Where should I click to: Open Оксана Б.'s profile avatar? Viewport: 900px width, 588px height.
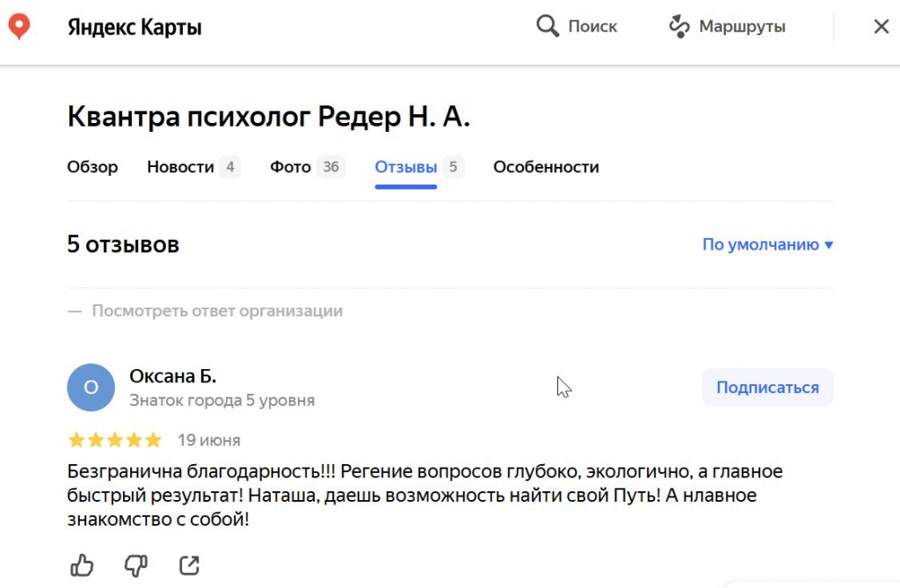(x=91, y=387)
